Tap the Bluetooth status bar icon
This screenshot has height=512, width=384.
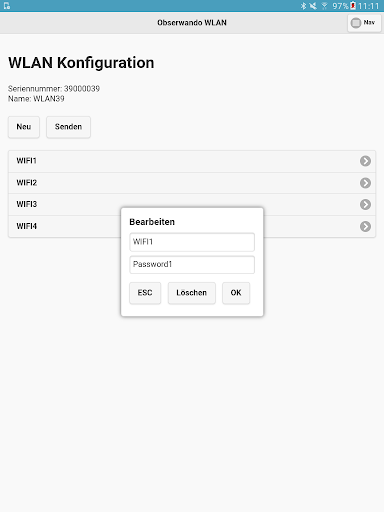(303, 6)
